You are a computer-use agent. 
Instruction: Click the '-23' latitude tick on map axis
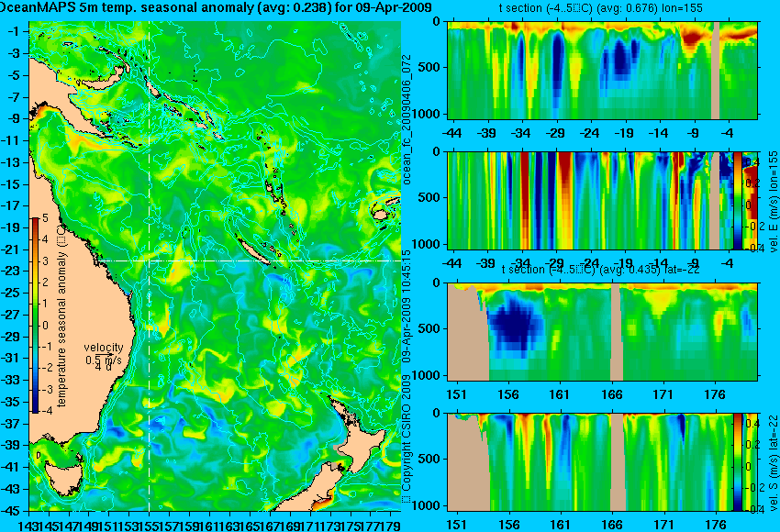tap(12, 272)
